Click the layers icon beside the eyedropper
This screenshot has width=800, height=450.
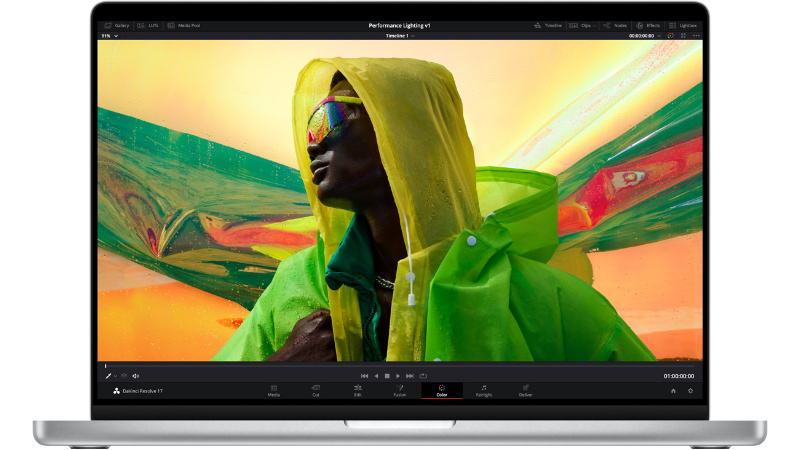click(x=124, y=376)
